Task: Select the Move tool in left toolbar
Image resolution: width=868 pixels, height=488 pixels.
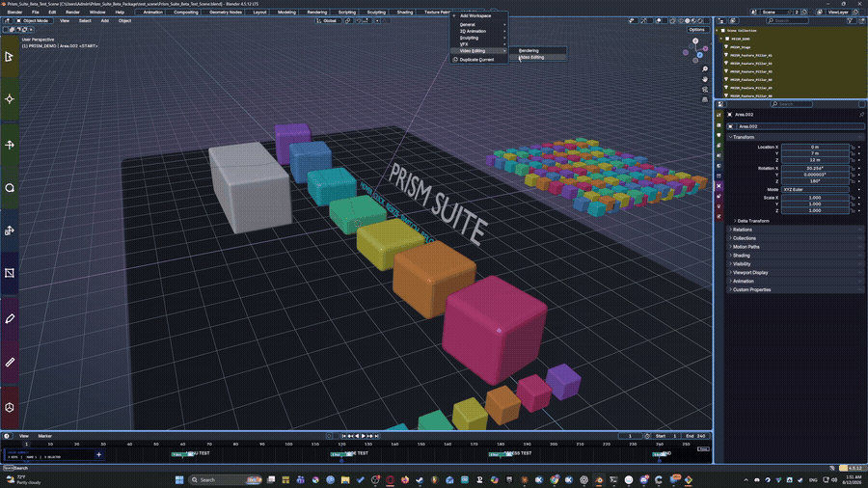Action: click(x=10, y=145)
